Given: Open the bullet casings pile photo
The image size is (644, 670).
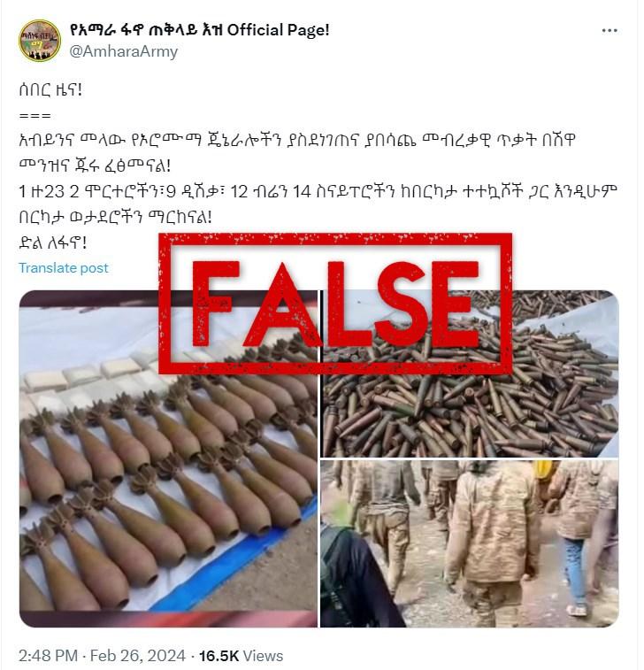Looking at the screenshot, I should click(x=470, y=374).
